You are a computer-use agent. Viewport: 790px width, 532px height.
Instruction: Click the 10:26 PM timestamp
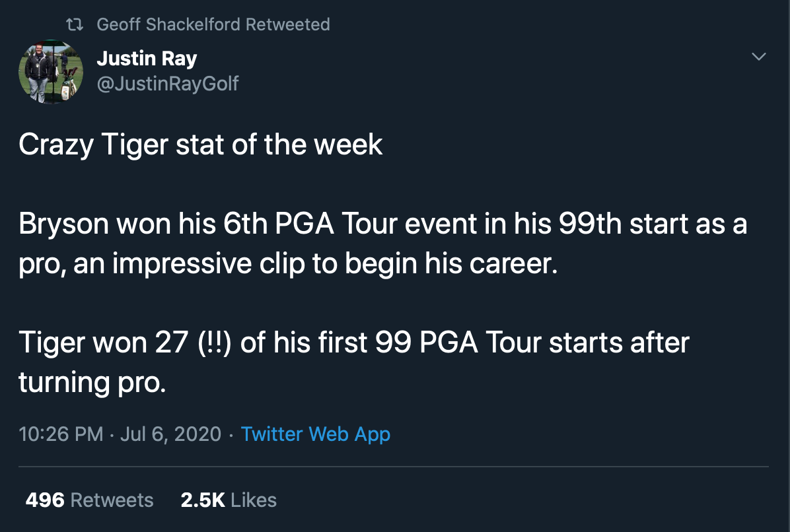click(x=61, y=434)
